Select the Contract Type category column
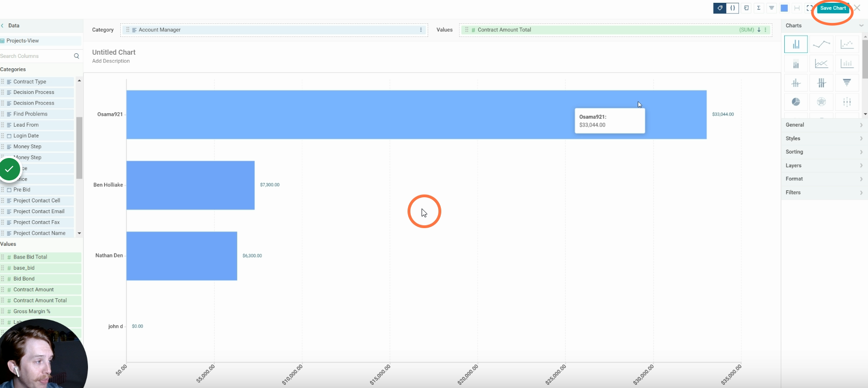Viewport: 868px width, 388px height. pyautogui.click(x=37, y=82)
